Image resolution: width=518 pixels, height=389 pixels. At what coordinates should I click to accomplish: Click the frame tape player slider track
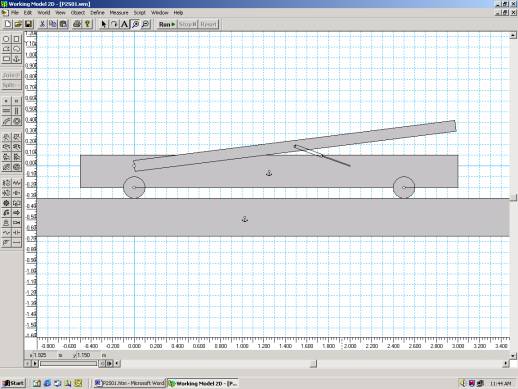point(68,363)
